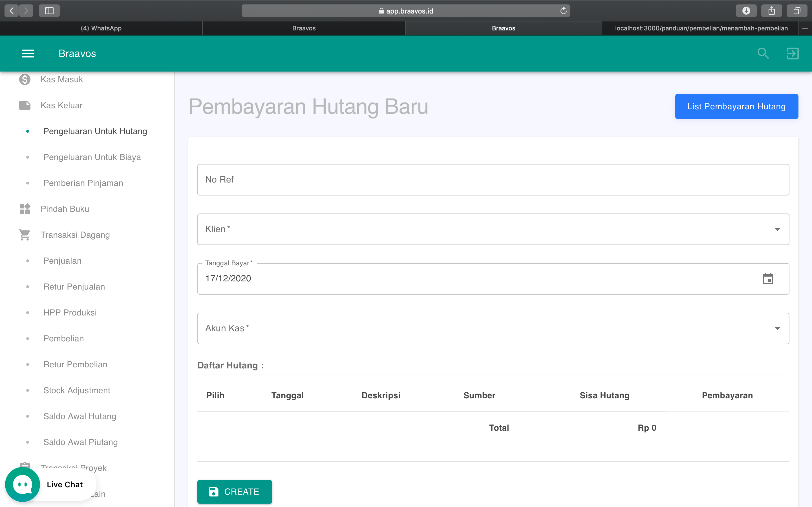Click the List Pembayaran Hutang button

pyautogui.click(x=736, y=106)
